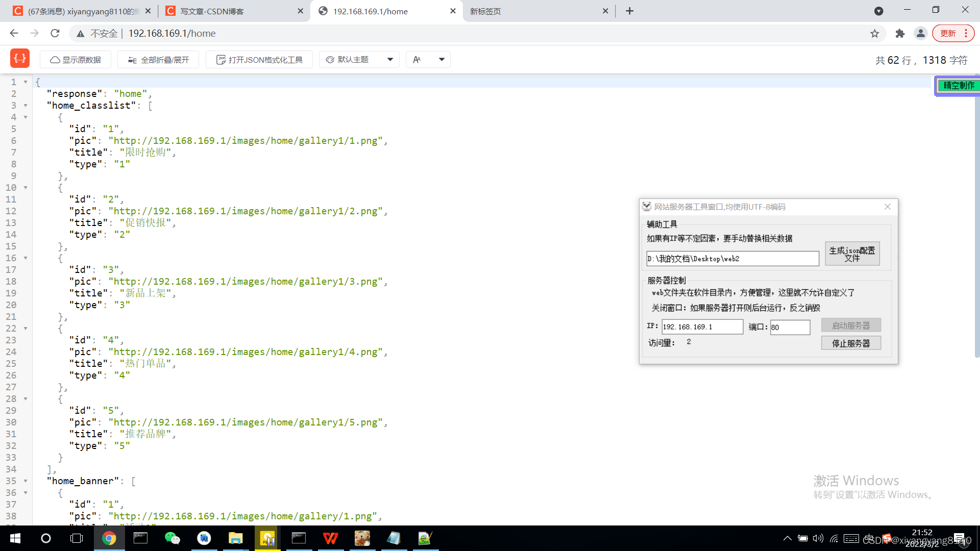980x551 pixels.
Task: Collapse the root object at line 1
Action: coord(26,82)
